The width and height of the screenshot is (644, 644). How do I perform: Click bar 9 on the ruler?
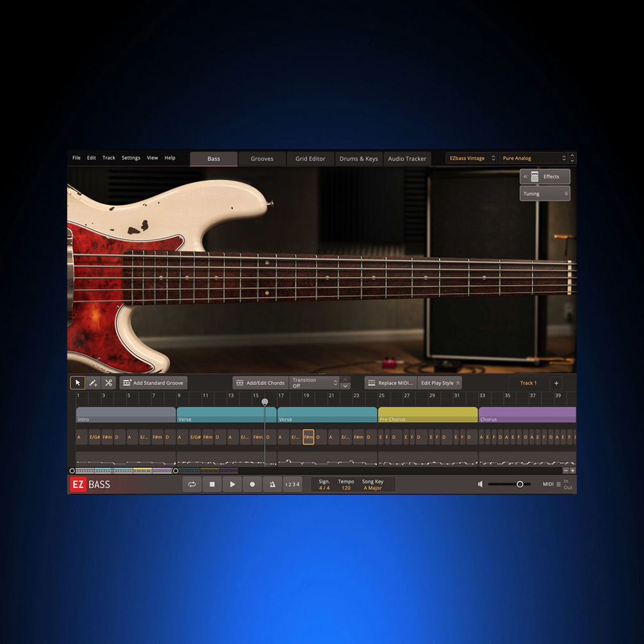click(179, 395)
